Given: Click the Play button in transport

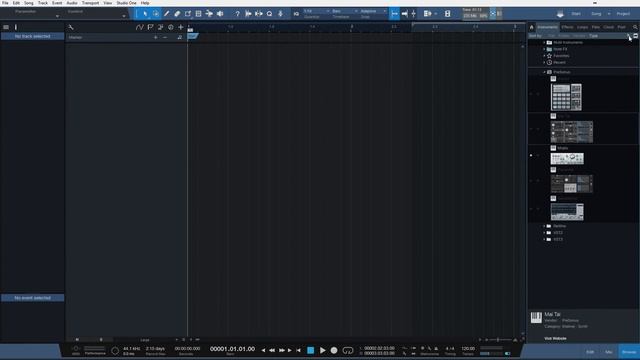Looking at the screenshot, I should [x=322, y=350].
